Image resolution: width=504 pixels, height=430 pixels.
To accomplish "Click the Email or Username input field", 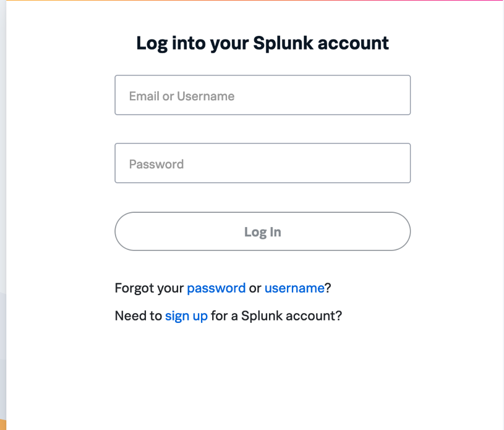I will coord(262,95).
